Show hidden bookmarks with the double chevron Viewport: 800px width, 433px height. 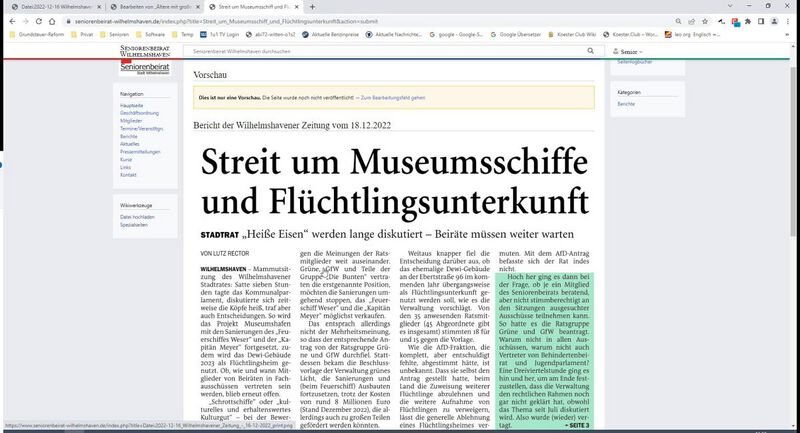pyautogui.click(x=786, y=35)
